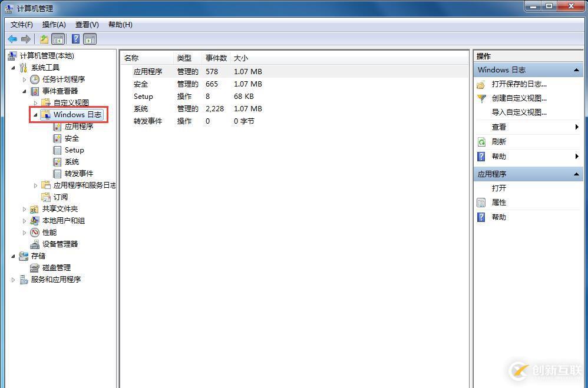The width and height of the screenshot is (588, 388).
Task: Open the 文件(F) menu
Action: click(x=22, y=25)
